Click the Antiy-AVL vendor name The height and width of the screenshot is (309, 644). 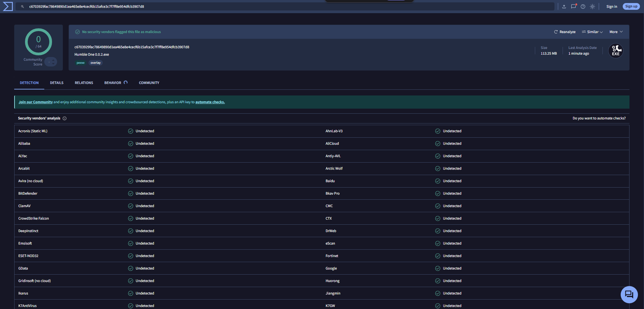(x=333, y=156)
